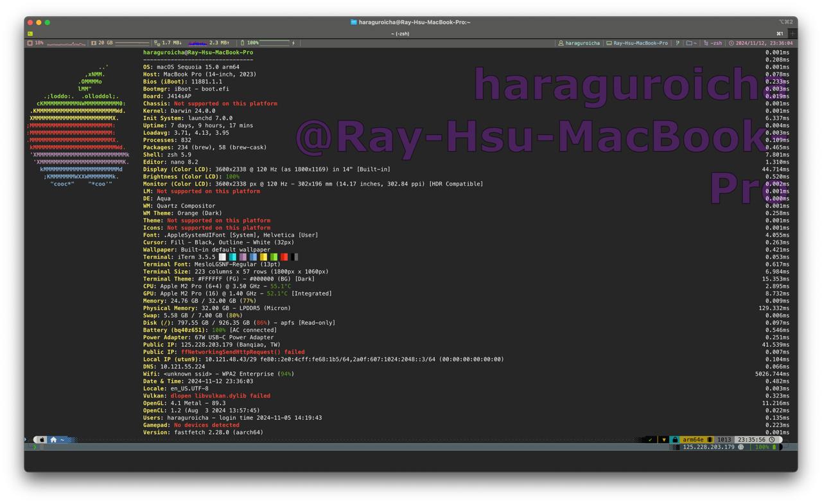Viewport: 822px width, 504px height.
Task: Click the terminal icon on the tab
Action: click(x=30, y=33)
